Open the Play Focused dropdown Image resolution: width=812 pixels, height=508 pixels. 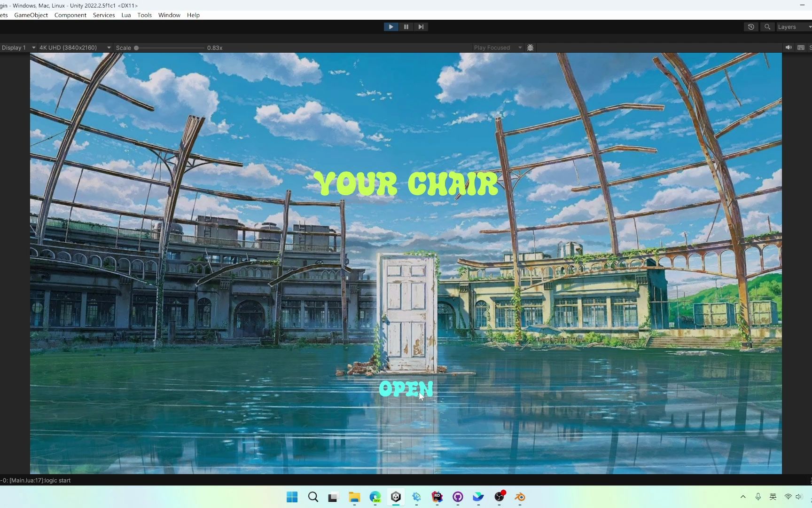click(497, 48)
